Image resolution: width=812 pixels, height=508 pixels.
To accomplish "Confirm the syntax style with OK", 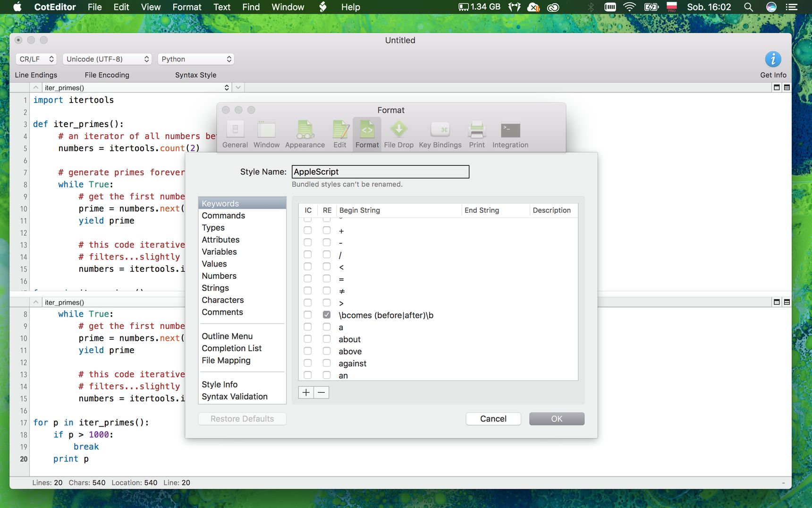I will pos(557,419).
